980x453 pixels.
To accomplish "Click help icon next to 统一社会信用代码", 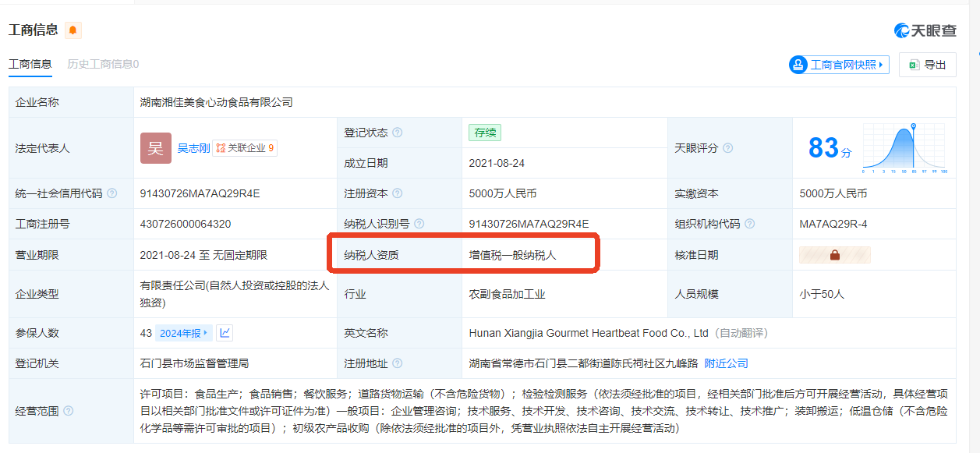I will 112,193.
